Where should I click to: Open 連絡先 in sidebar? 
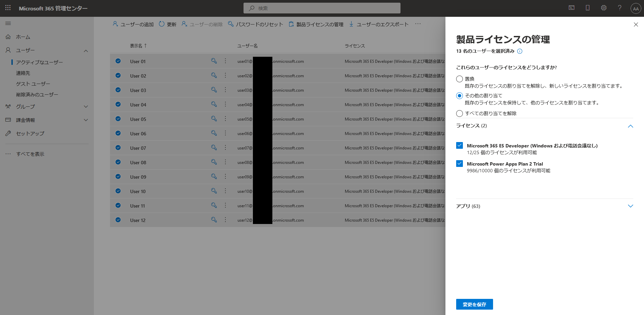click(23, 73)
